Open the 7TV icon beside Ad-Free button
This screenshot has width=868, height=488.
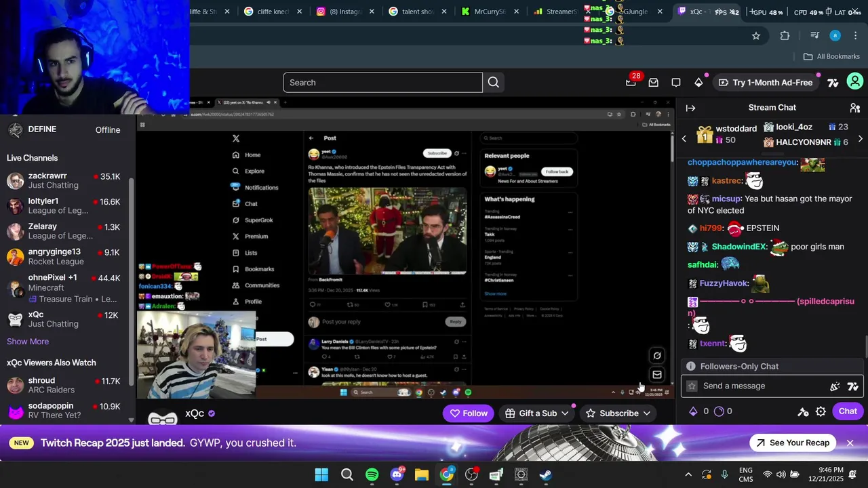(833, 83)
